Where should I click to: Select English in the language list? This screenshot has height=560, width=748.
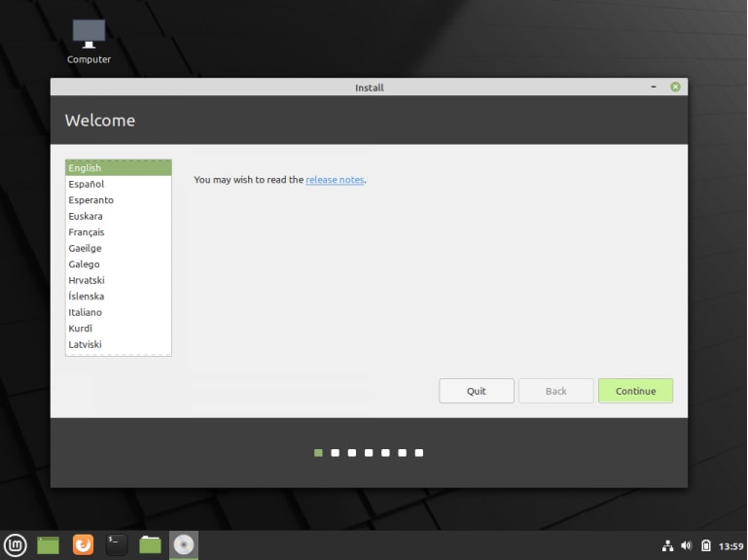[119, 168]
